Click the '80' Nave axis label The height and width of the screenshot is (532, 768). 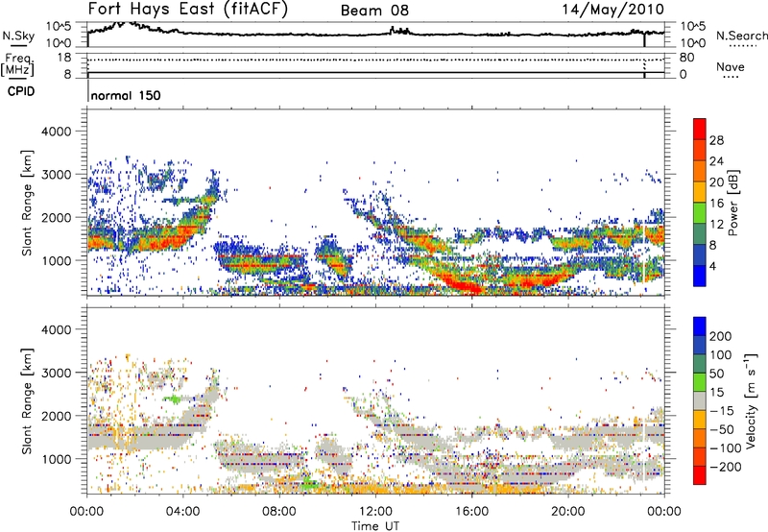click(x=686, y=58)
